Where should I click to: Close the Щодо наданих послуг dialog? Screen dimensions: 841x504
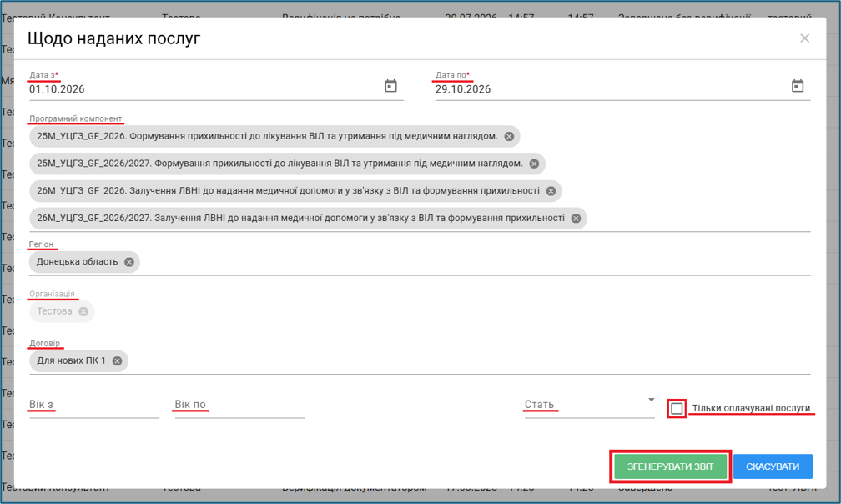pyautogui.click(x=804, y=38)
